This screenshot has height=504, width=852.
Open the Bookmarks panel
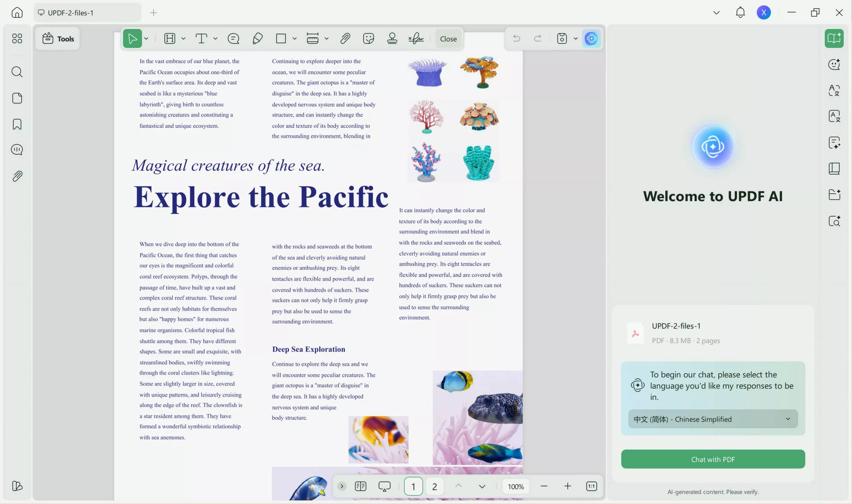point(17,124)
